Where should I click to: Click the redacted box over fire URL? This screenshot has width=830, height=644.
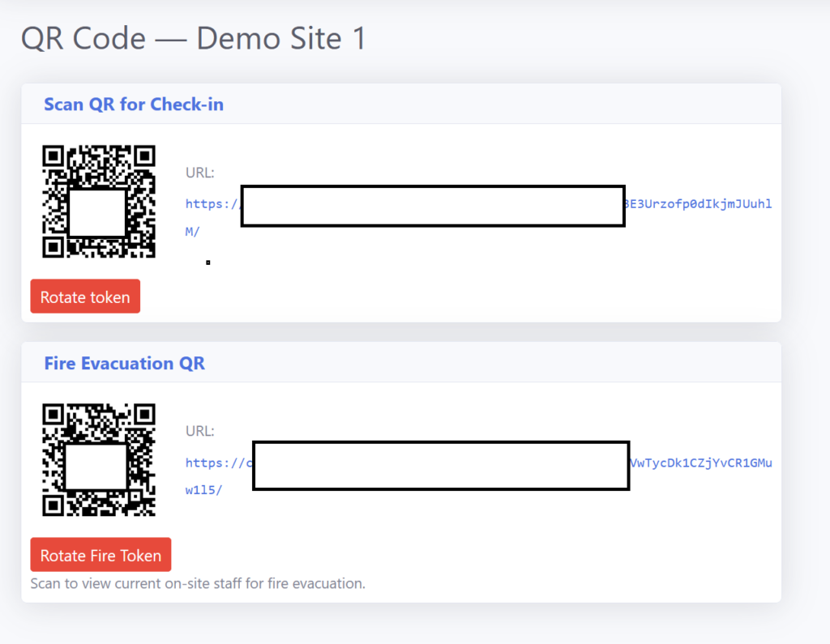[441, 466]
